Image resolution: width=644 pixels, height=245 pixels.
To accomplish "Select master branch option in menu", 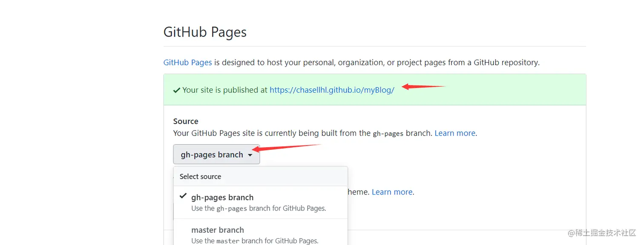I will [261, 232].
